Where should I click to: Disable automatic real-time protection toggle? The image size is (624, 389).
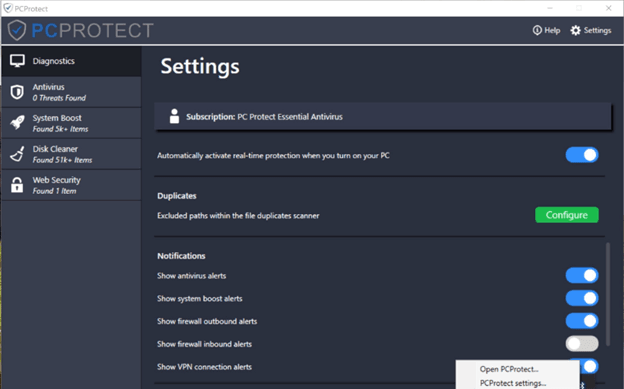click(x=582, y=155)
